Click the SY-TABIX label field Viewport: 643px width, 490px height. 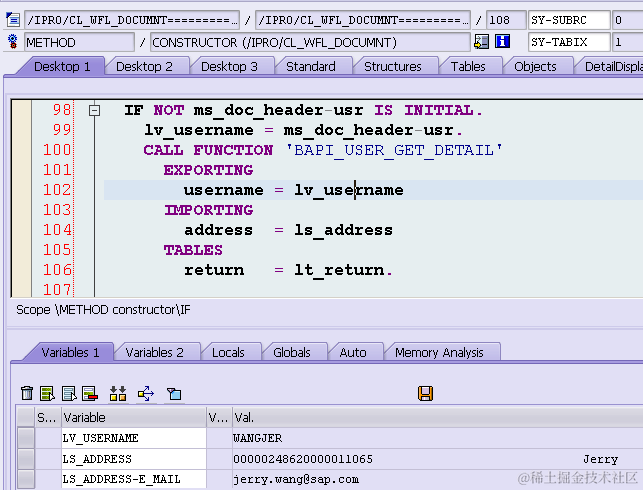pyautogui.click(x=569, y=42)
